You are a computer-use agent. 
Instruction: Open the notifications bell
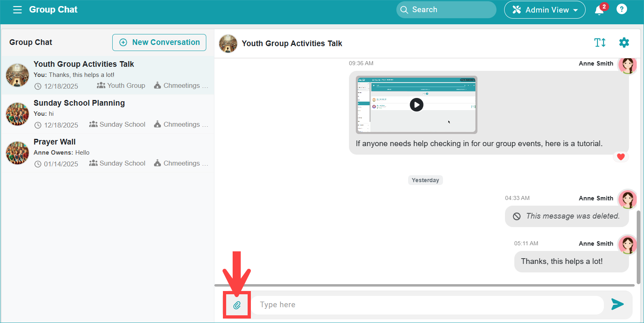click(x=599, y=10)
